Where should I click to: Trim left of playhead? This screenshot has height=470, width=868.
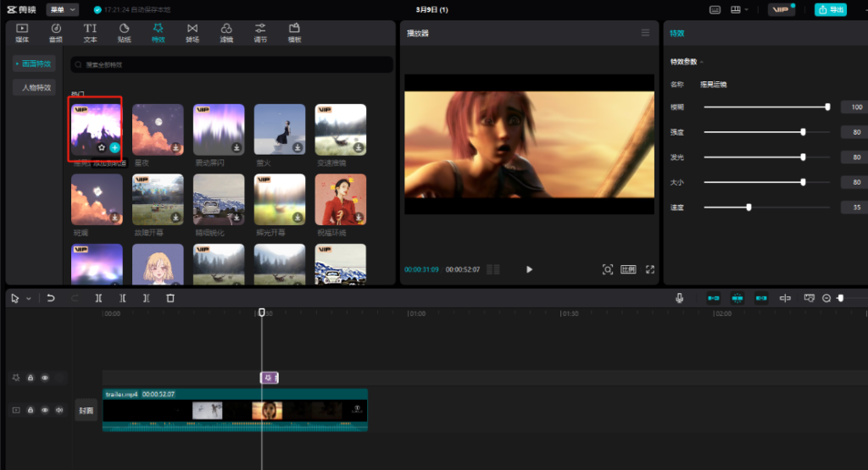pyautogui.click(x=122, y=298)
